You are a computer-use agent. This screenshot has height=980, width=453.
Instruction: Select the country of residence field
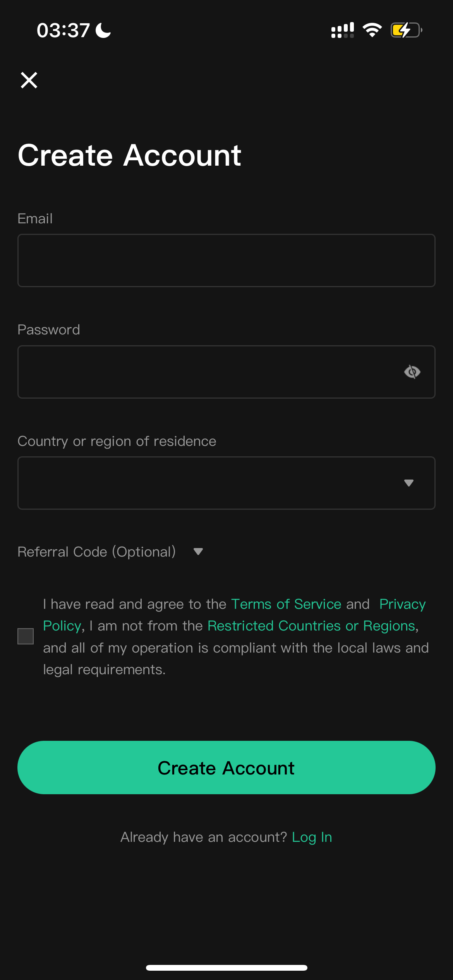click(x=226, y=483)
